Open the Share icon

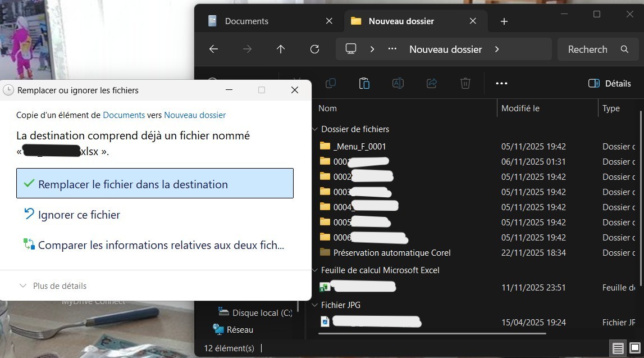(431, 83)
